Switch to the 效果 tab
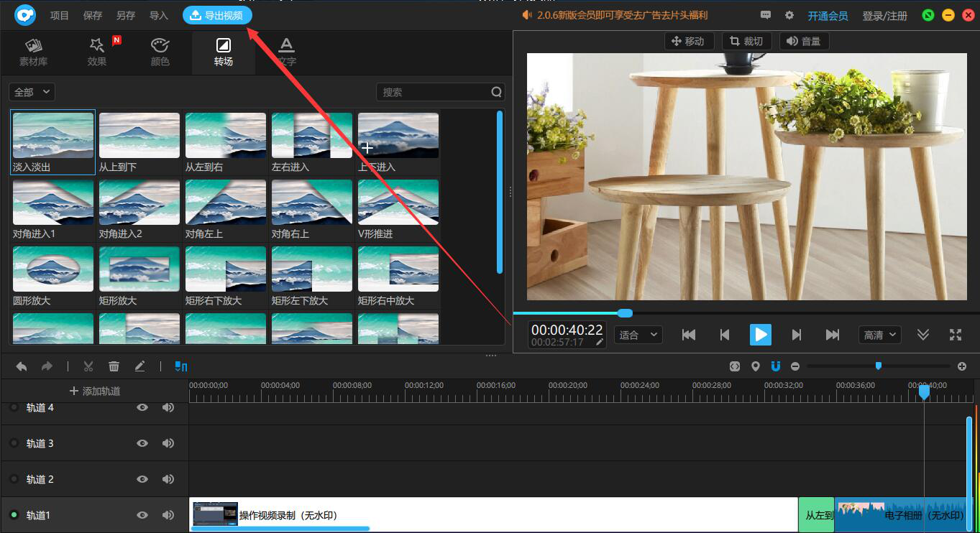This screenshot has width=980, height=533. (97, 53)
